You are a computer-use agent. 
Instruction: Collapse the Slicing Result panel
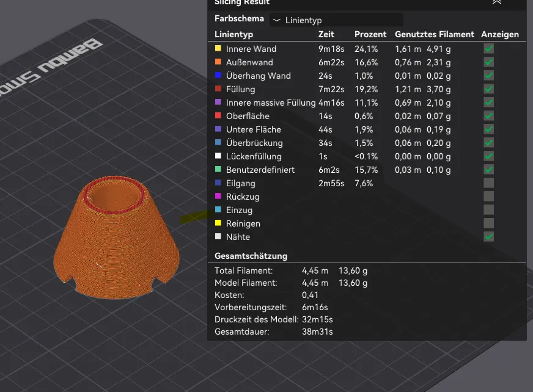(496, 2)
